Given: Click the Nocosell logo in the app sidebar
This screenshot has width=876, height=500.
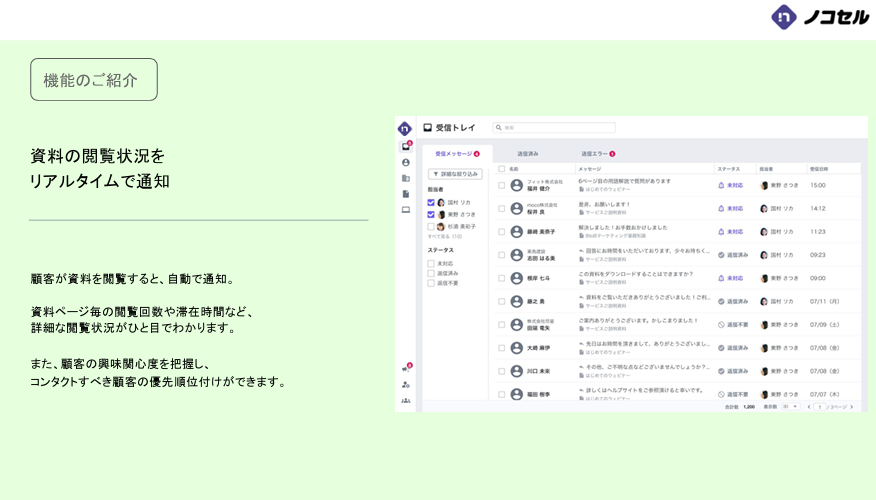Looking at the screenshot, I should (x=405, y=128).
